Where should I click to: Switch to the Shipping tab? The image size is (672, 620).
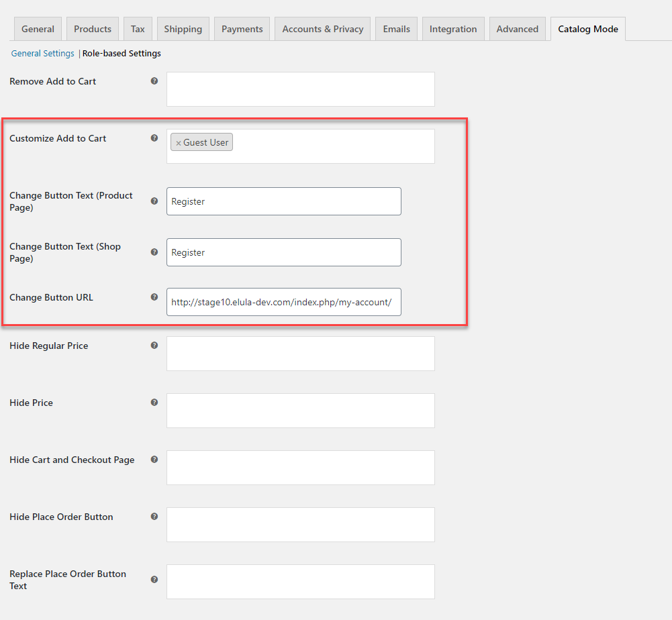(x=183, y=29)
